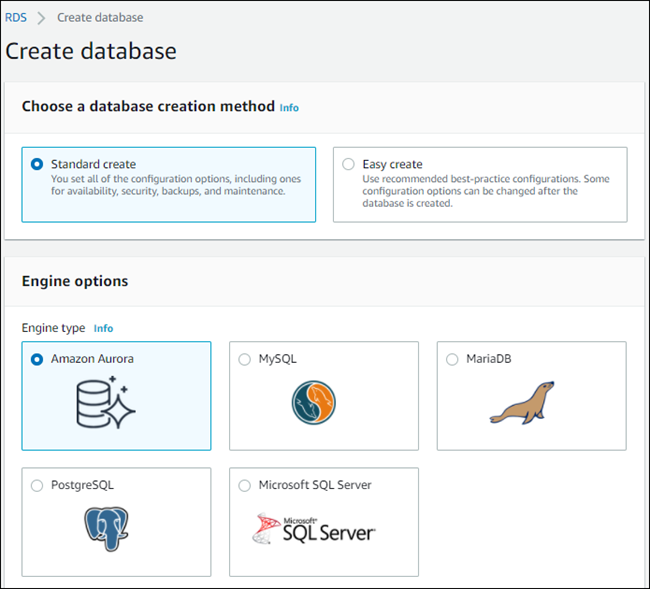
Task: Pick the MariaDB engine radio button
Action: [452, 359]
